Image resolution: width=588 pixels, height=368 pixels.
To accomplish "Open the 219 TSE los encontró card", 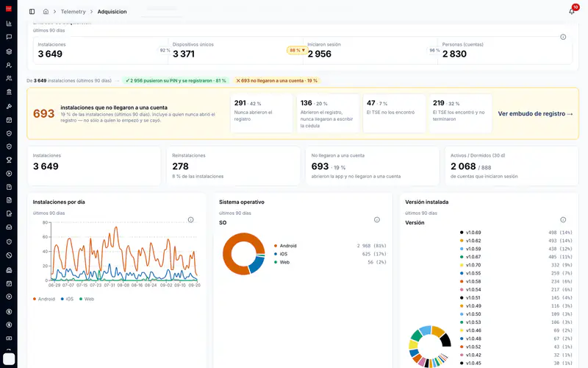I will 460,113.
